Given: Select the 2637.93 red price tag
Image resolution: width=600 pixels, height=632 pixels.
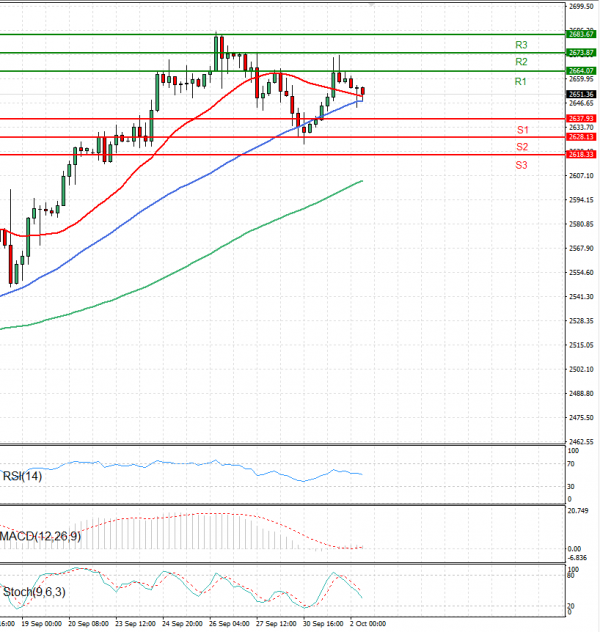Looking at the screenshot, I should (581, 118).
